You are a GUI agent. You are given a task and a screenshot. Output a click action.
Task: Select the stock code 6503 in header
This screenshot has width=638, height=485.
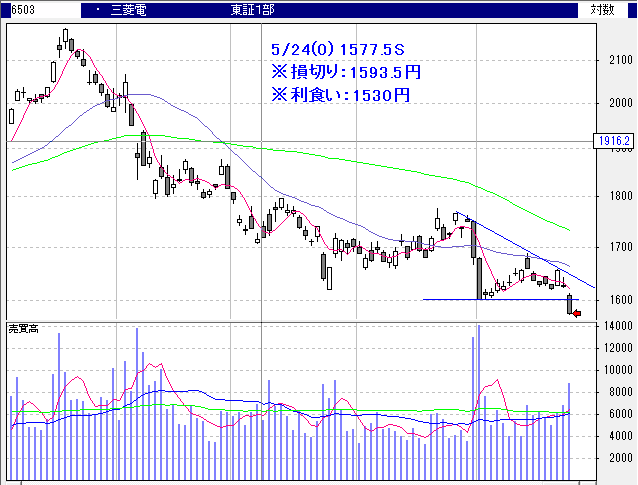(22, 9)
